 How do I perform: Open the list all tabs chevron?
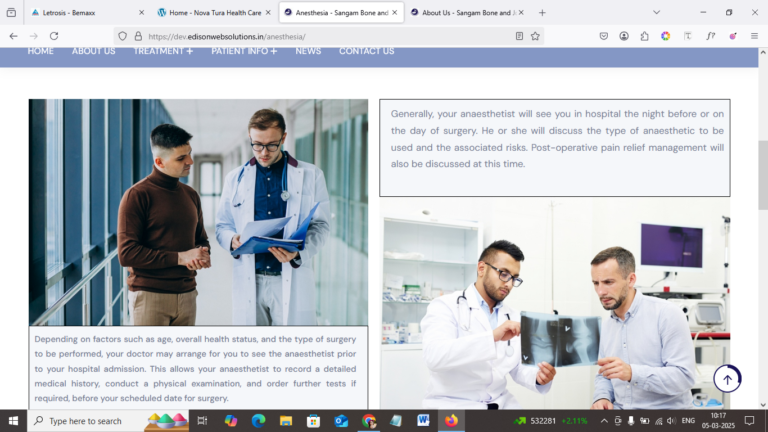tap(656, 13)
